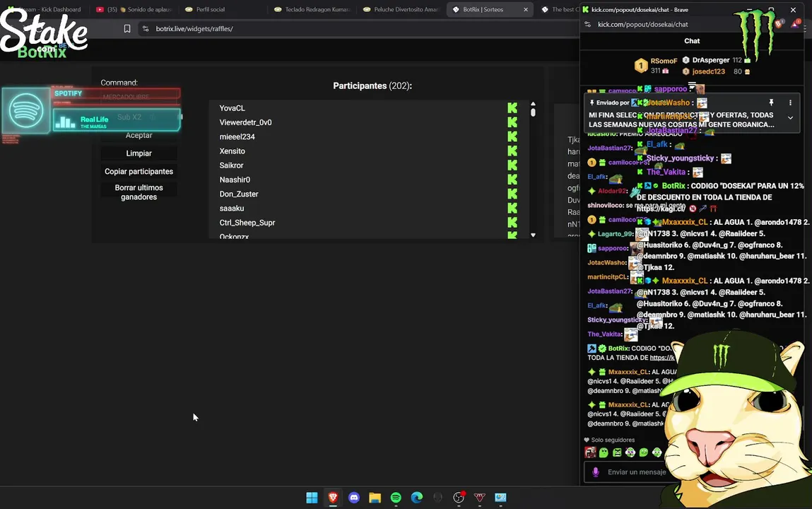
Task: Click the Limpiar button
Action: click(139, 153)
